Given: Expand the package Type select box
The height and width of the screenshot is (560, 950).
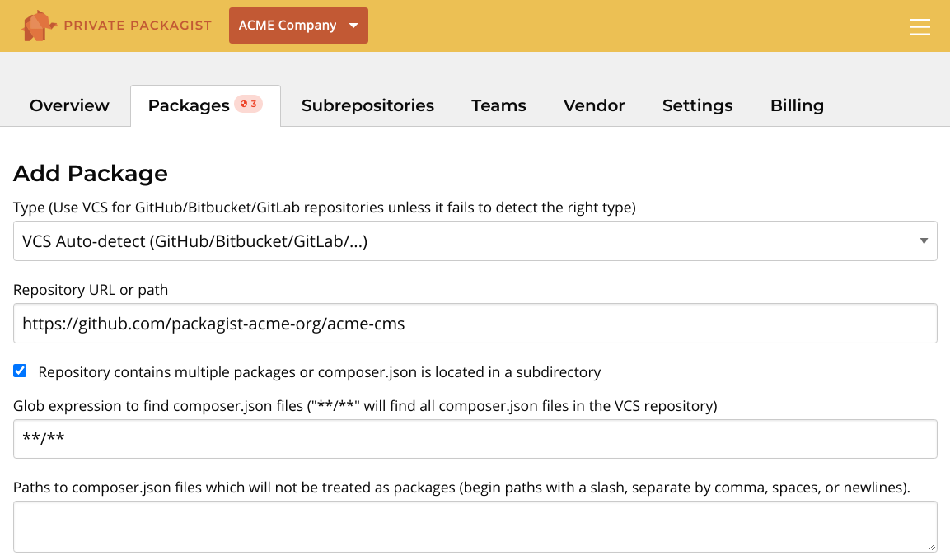Looking at the screenshot, I should click(x=475, y=241).
